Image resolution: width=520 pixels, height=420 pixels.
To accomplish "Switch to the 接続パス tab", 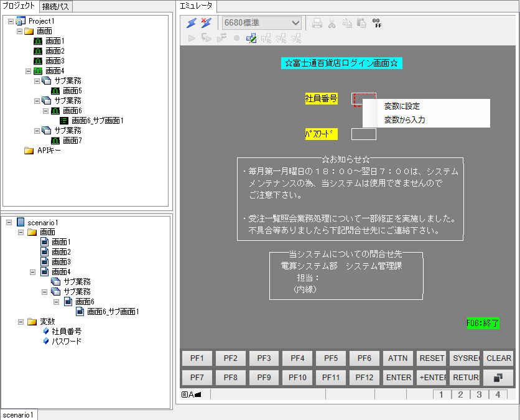I will click(x=55, y=6).
